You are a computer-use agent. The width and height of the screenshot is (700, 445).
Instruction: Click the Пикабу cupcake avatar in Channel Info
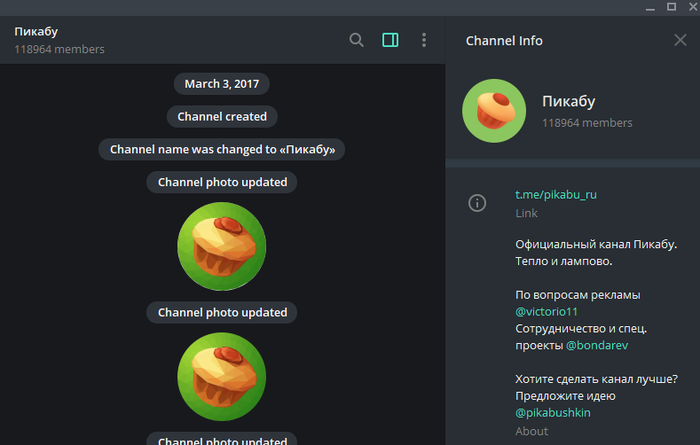[494, 110]
